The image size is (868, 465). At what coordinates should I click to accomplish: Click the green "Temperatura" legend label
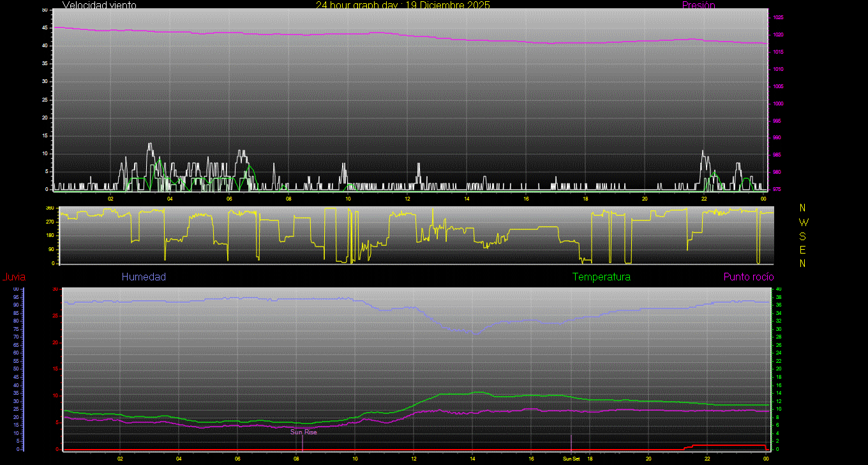[x=601, y=277]
